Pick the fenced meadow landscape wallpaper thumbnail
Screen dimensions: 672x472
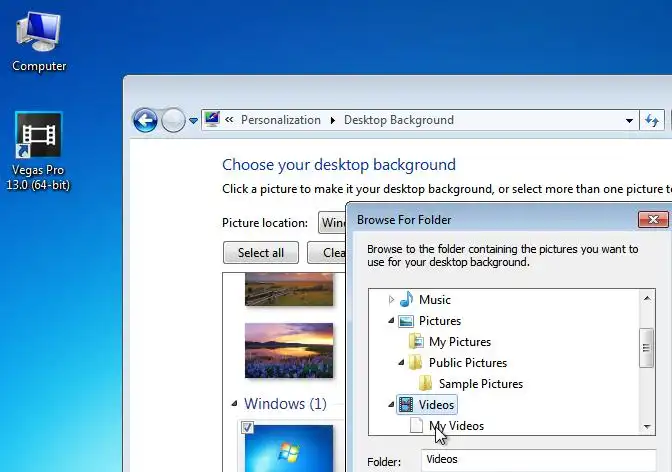pyautogui.click(x=289, y=289)
